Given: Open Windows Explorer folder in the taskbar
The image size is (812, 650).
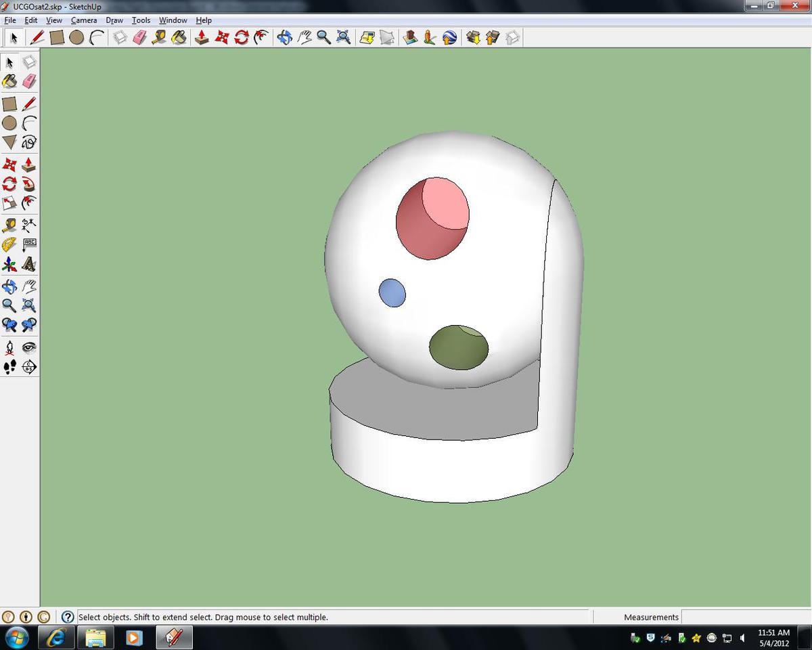Looking at the screenshot, I should pyautogui.click(x=95, y=637).
